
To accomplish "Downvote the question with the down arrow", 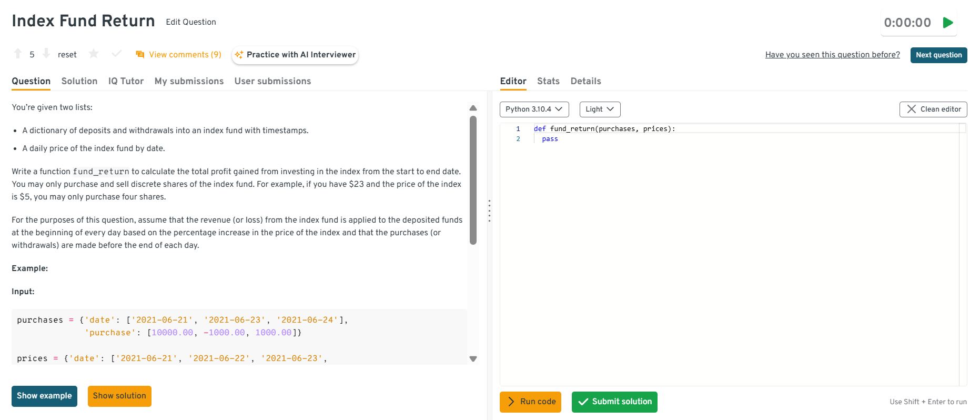I will click(x=46, y=54).
